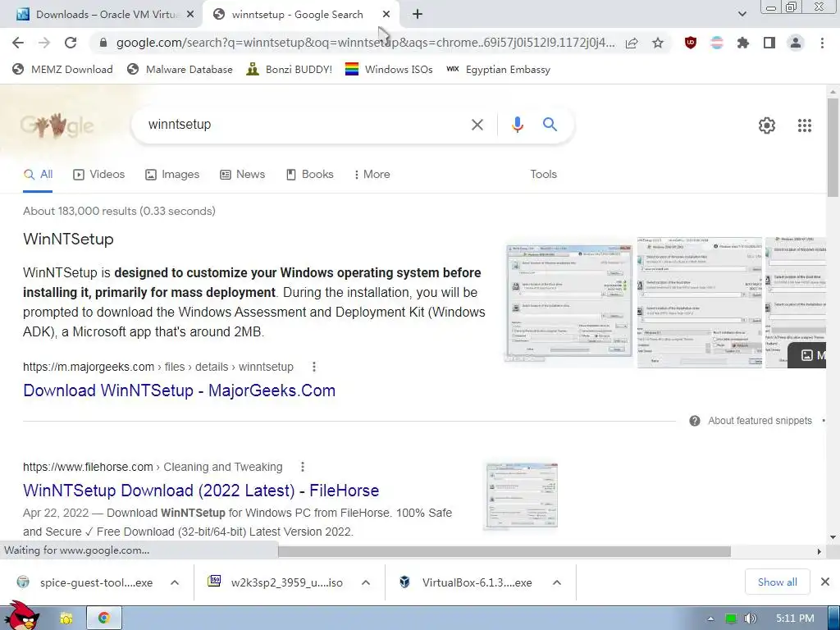This screenshot has width=840, height=630.
Task: Open the uBlock Origin extension icon
Action: click(x=691, y=43)
